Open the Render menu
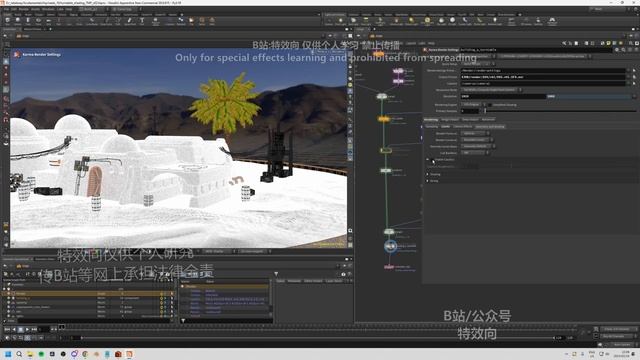Image resolution: width=640 pixels, height=360 pixels. click(x=24, y=9)
